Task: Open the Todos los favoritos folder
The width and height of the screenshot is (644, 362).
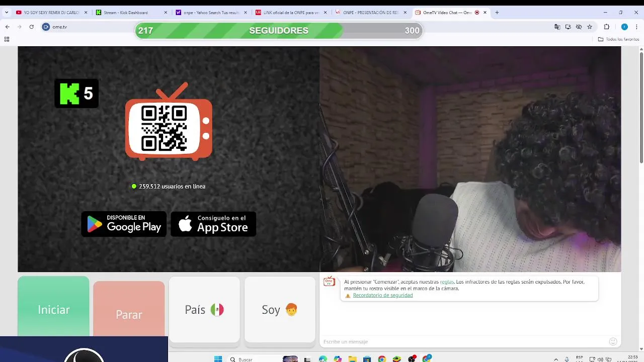Action: [x=618, y=39]
